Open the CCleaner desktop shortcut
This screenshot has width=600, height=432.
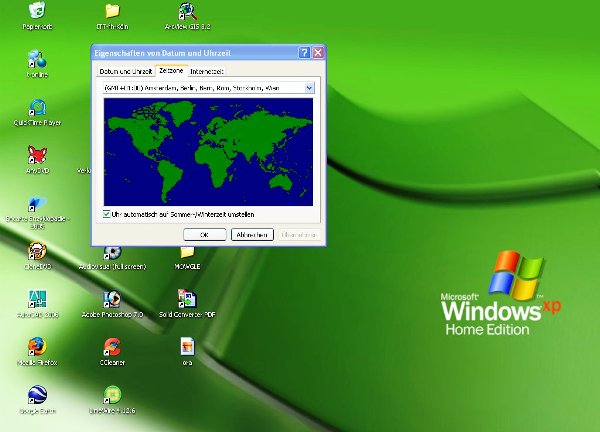(112, 347)
